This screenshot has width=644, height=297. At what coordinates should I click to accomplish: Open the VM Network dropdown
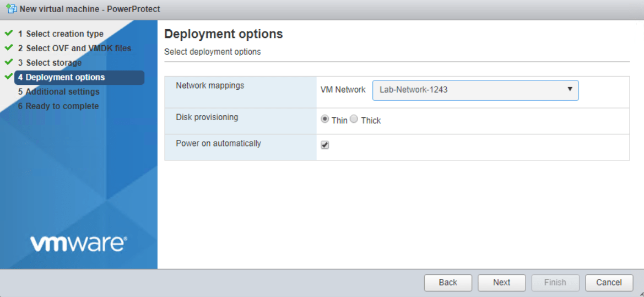475,90
